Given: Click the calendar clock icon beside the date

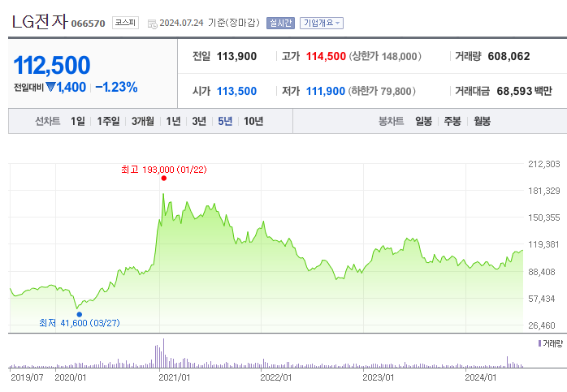Looking at the screenshot, I should click(x=152, y=24).
